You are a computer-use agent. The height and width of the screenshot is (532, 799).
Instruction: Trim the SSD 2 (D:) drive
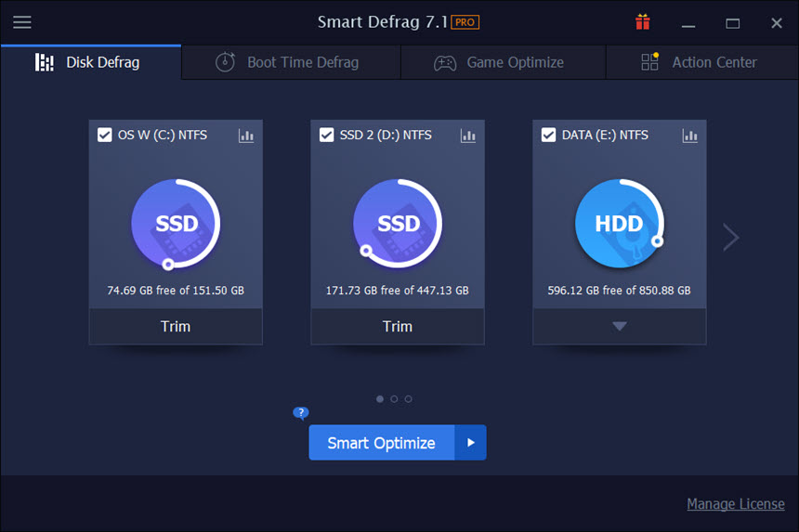[398, 326]
